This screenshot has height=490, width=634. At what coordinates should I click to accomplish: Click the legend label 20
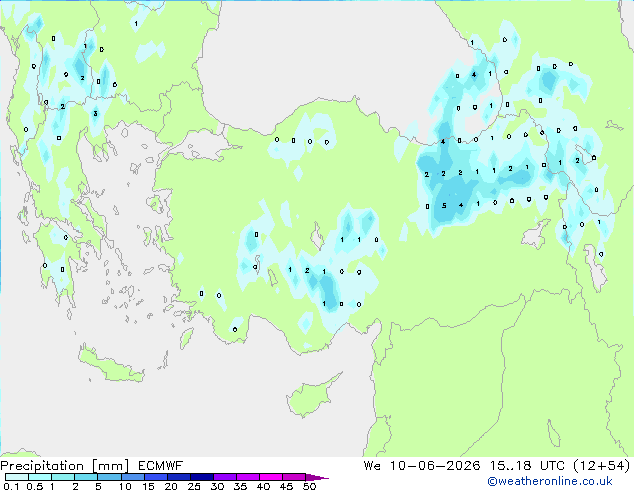click(171, 486)
